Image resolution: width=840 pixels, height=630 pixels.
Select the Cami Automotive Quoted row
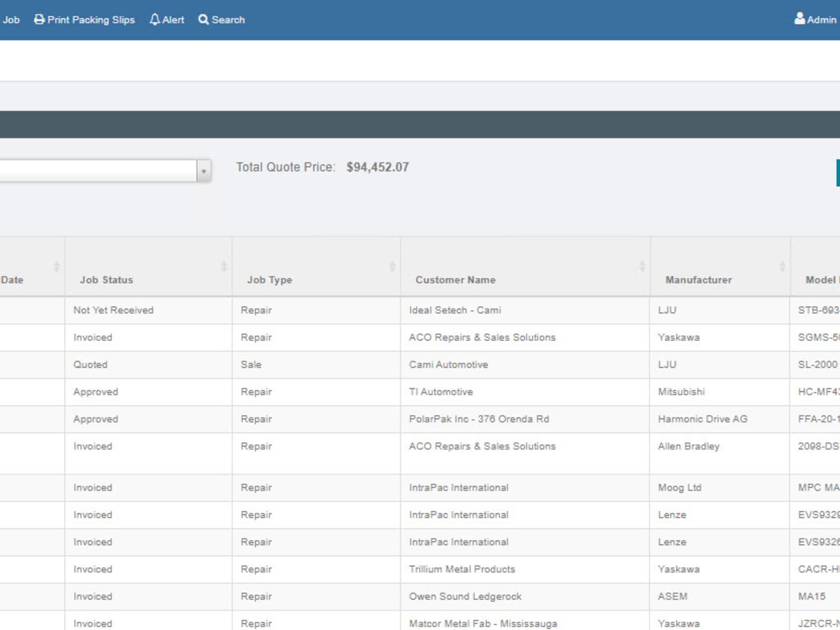click(448, 365)
